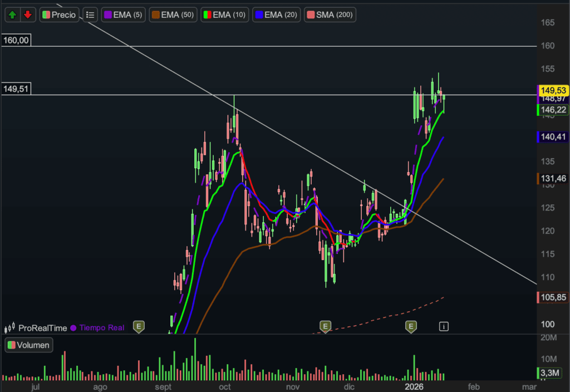Click the earnings marker near September
Image resolution: width=570 pixels, height=392 pixels.
click(139, 326)
